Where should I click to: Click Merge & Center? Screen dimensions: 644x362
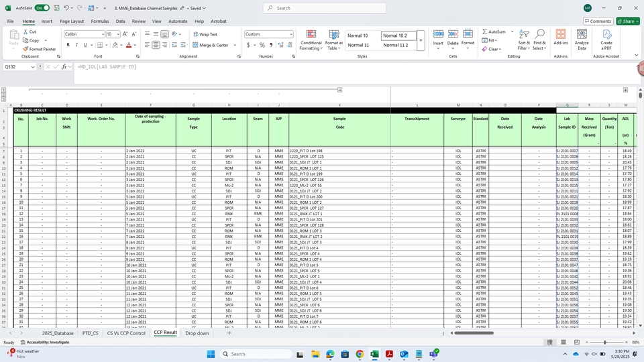[x=211, y=45]
